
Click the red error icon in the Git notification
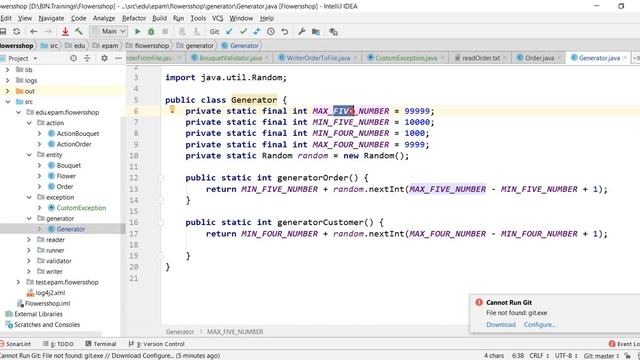pos(479,302)
